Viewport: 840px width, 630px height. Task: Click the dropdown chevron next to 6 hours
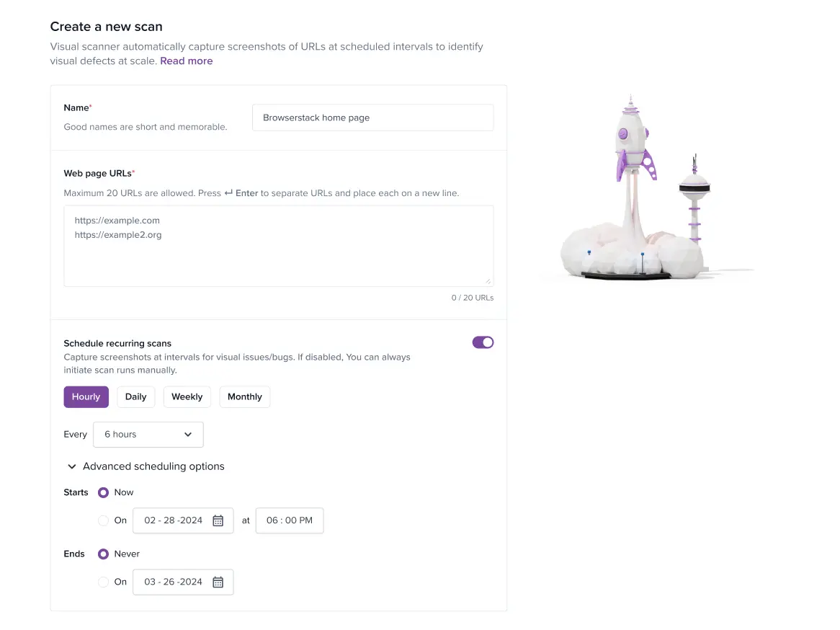coord(188,435)
